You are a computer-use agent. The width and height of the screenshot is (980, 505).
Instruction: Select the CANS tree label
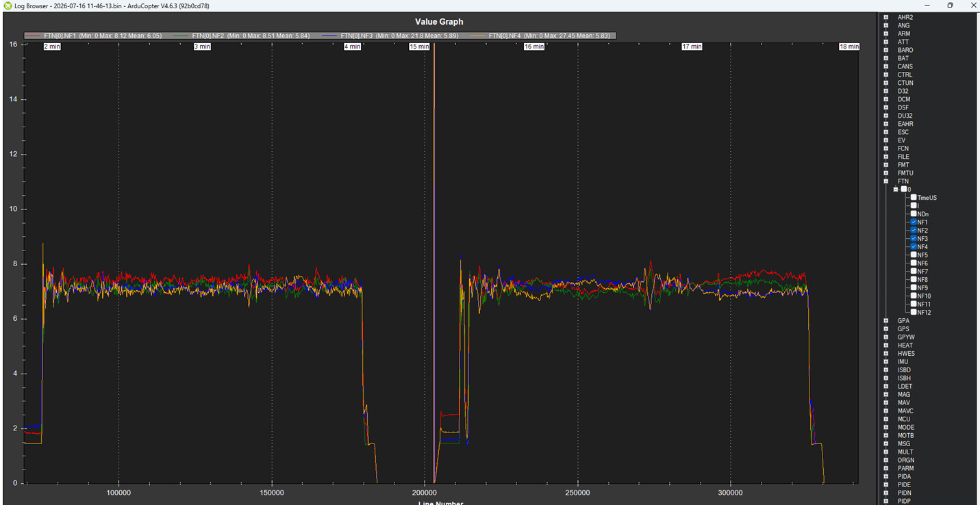905,66
